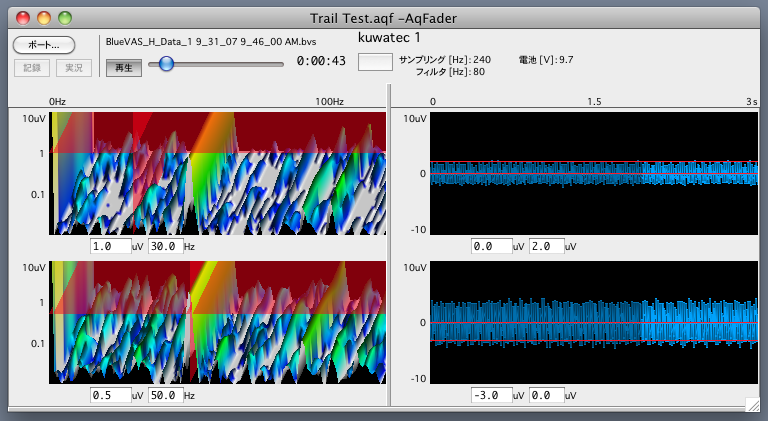Screen dimensions: 768x421
Task: Toggle the 再生 playback button
Action: (x=124, y=68)
